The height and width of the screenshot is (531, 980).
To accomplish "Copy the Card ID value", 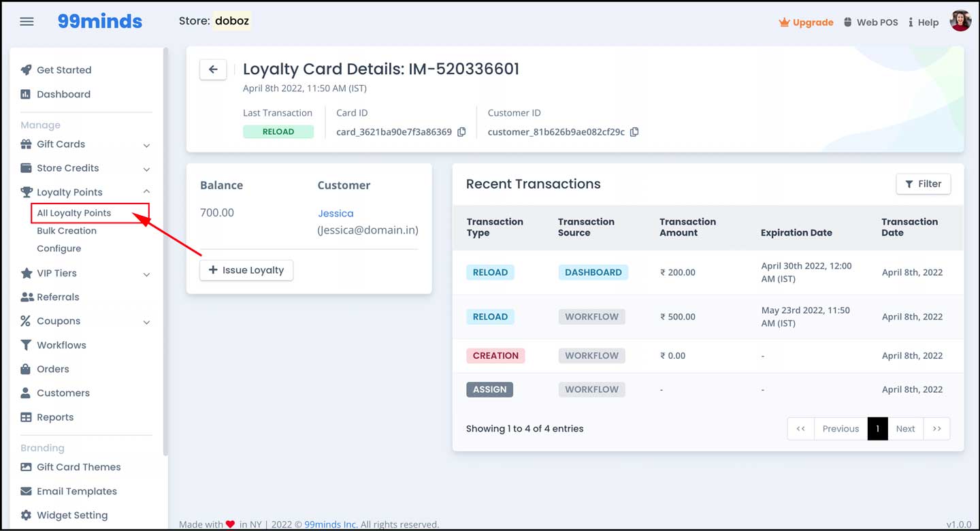I will 461,132.
